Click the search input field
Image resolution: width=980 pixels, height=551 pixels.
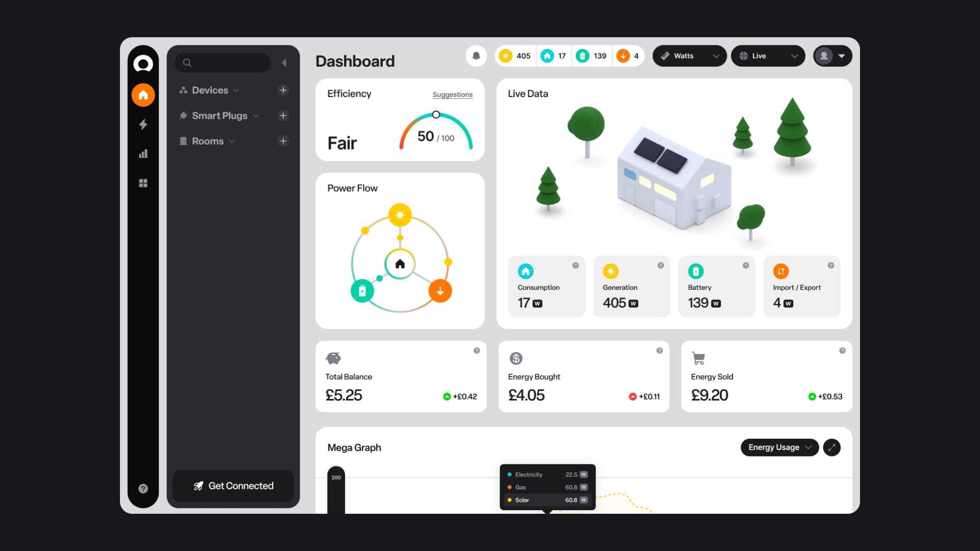tap(227, 63)
